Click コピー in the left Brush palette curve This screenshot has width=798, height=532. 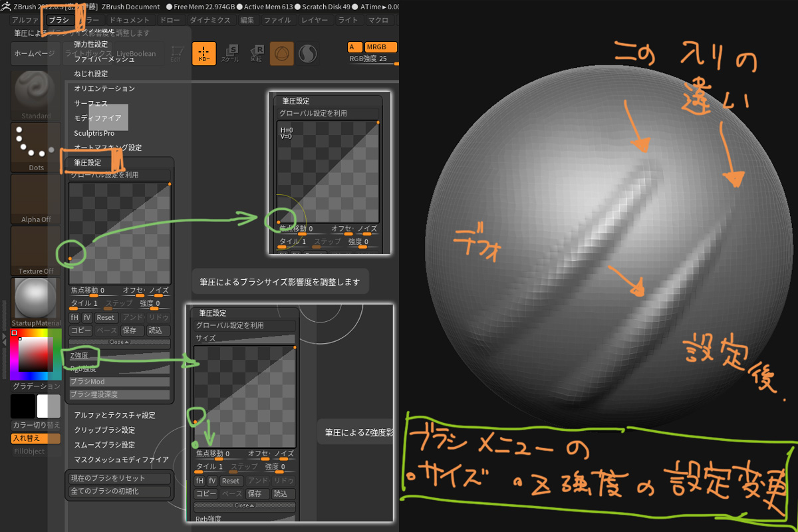point(81,331)
